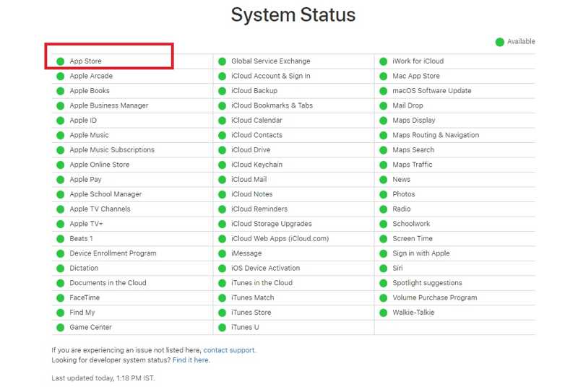Viewport: 578px width, 392px height.
Task: Click the green dot for iCloud Keychain
Action: pyautogui.click(x=222, y=165)
